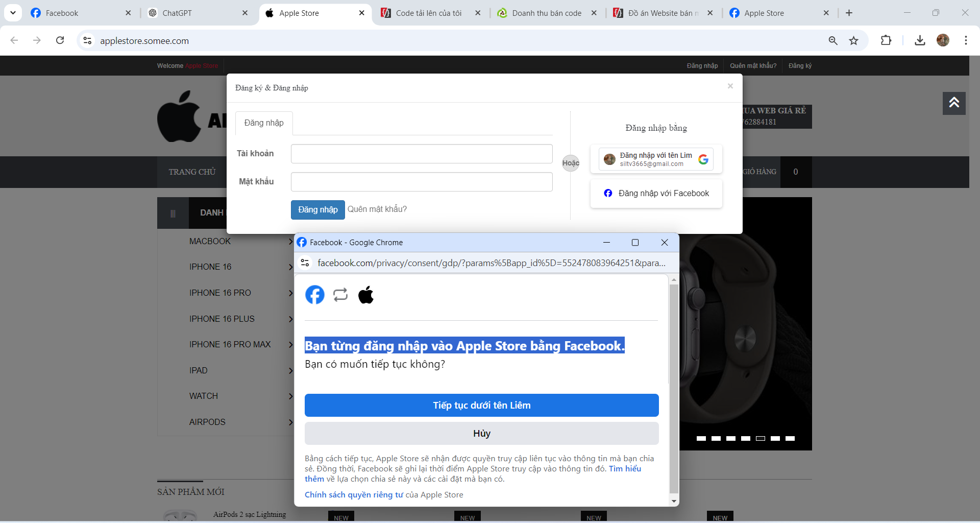The image size is (980, 523).
Task: Add a new browser tab
Action: pos(849,13)
